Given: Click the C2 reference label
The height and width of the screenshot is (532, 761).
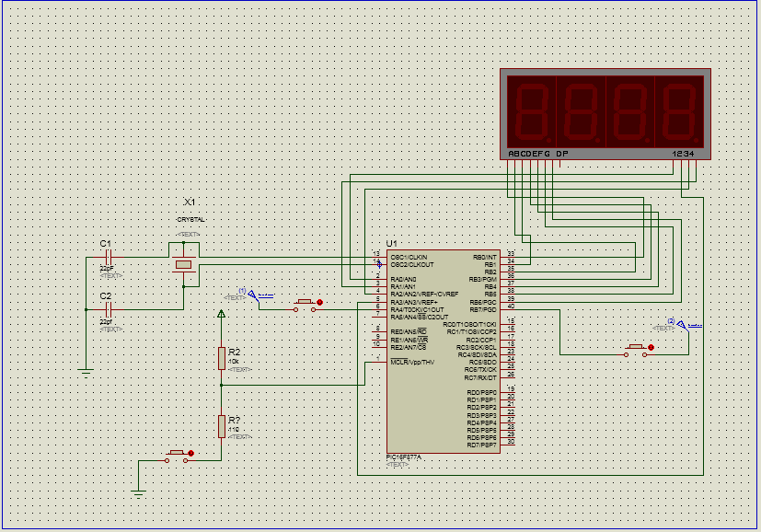Looking at the screenshot, I should [x=105, y=296].
